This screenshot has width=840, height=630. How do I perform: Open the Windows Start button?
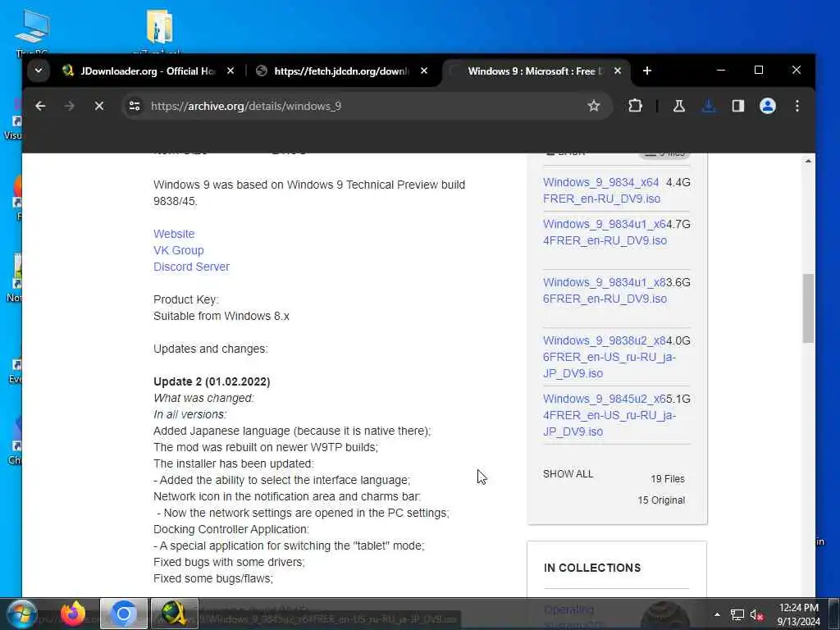click(21, 614)
